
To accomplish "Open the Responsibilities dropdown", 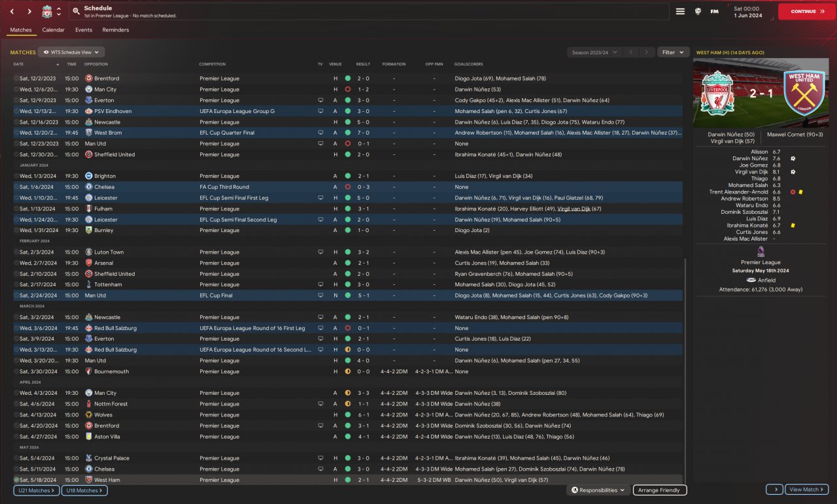I will pos(598,490).
